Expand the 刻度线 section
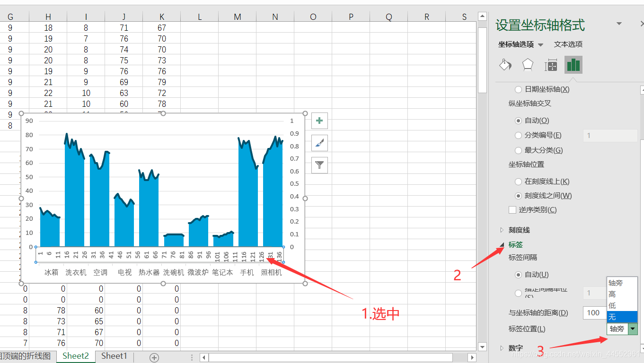The height and width of the screenshot is (363, 644). tap(502, 230)
